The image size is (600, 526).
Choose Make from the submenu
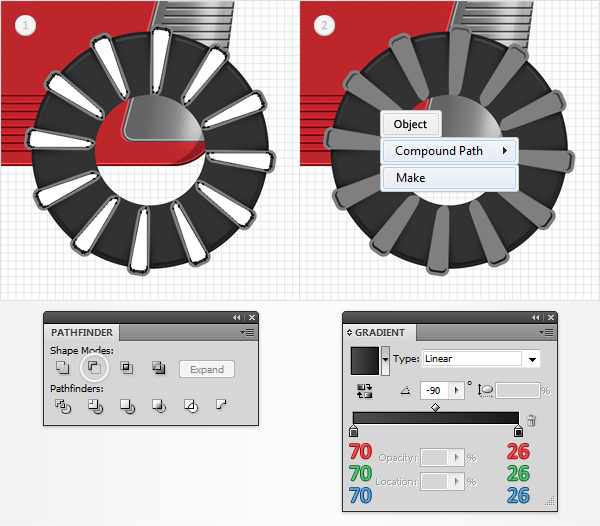click(450, 178)
